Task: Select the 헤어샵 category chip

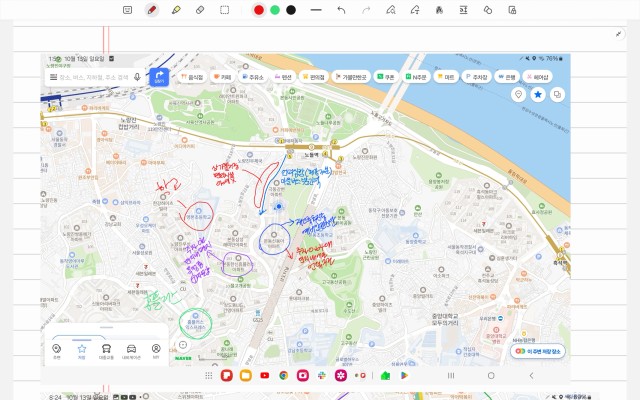Action: [538, 77]
